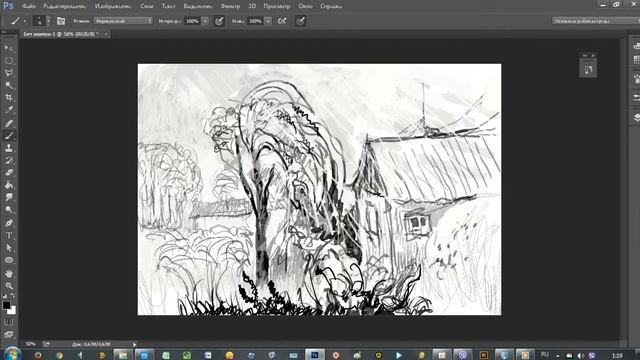This screenshot has width=640, height=360.
Task: Open the opacity slider dropdown arrow
Action: [x=205, y=21]
